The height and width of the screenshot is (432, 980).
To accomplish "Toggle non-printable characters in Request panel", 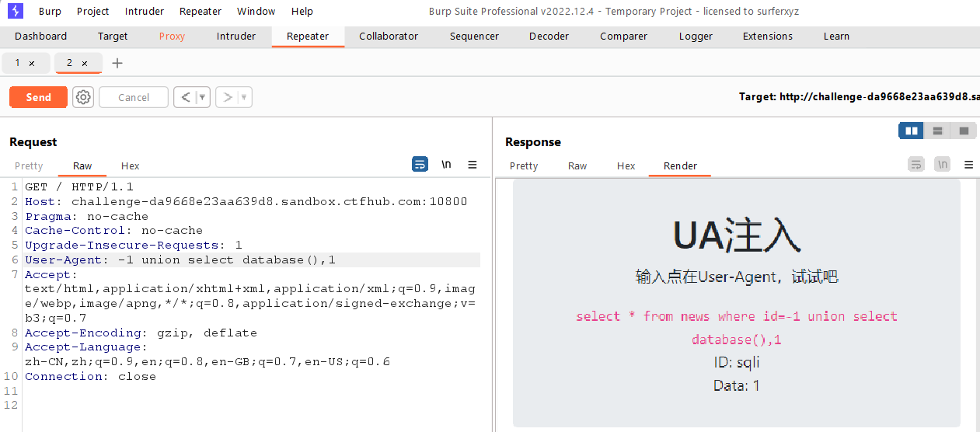I will (446, 164).
